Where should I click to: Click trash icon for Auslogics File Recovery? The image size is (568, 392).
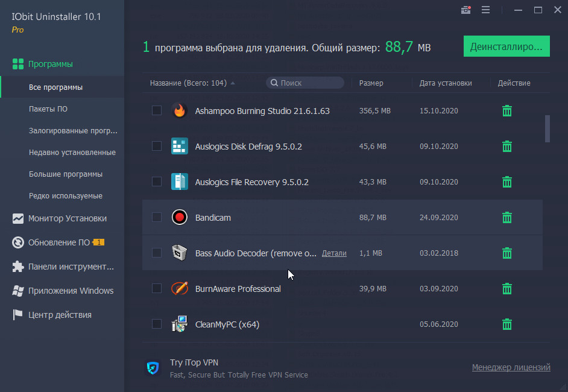[x=507, y=182]
